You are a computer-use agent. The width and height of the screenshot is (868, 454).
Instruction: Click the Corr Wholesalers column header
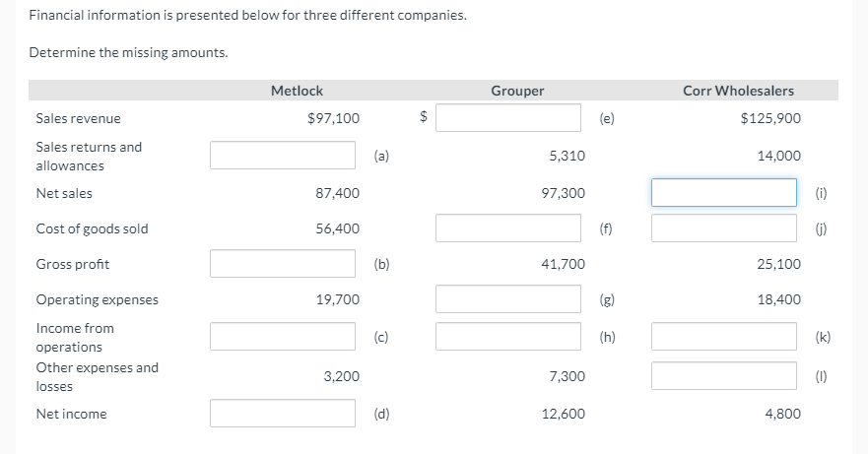(x=738, y=91)
